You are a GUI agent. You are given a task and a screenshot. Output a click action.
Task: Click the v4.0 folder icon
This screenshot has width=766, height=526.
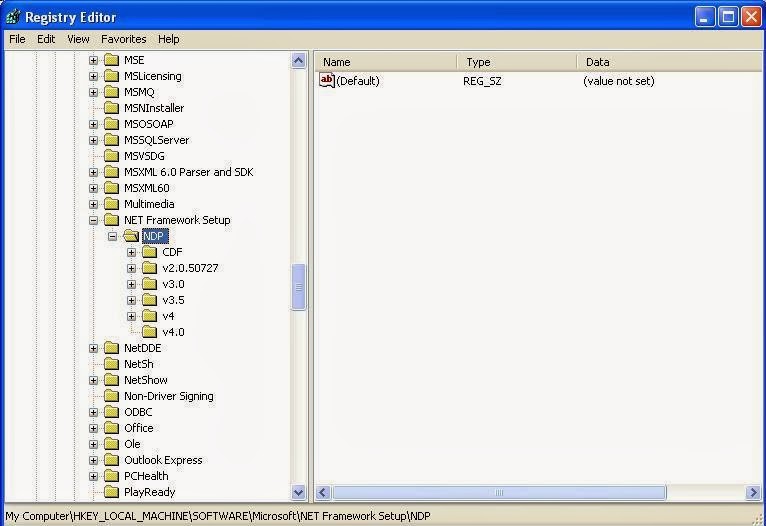pyautogui.click(x=149, y=332)
